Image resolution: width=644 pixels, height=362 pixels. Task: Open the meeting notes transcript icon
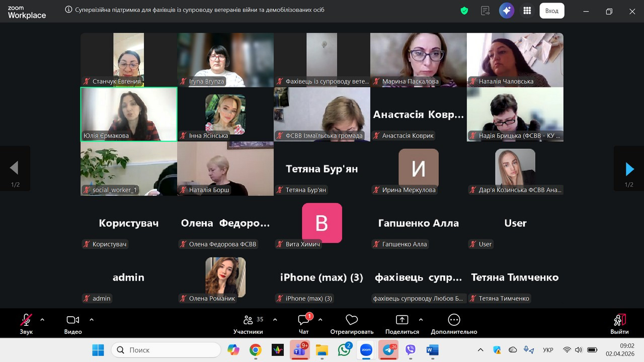(486, 11)
